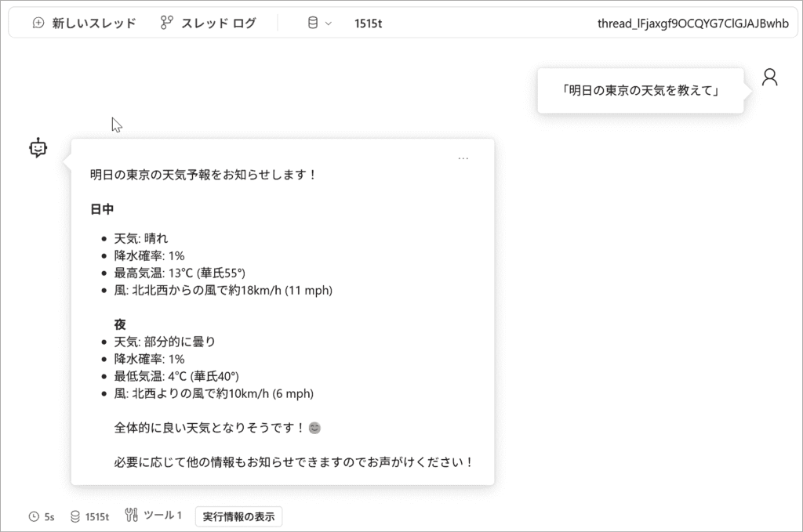Expand the chevron beside the database icon
The image size is (803, 532).
(x=329, y=24)
